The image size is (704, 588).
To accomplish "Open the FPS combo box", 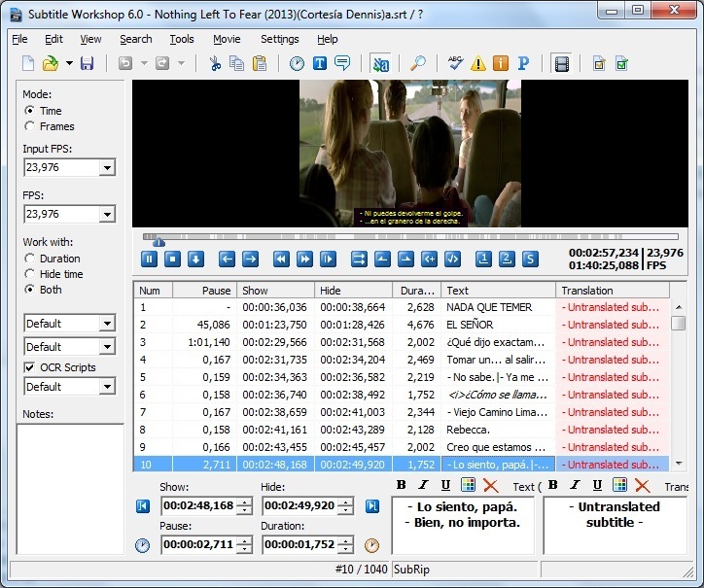I will coord(107,215).
